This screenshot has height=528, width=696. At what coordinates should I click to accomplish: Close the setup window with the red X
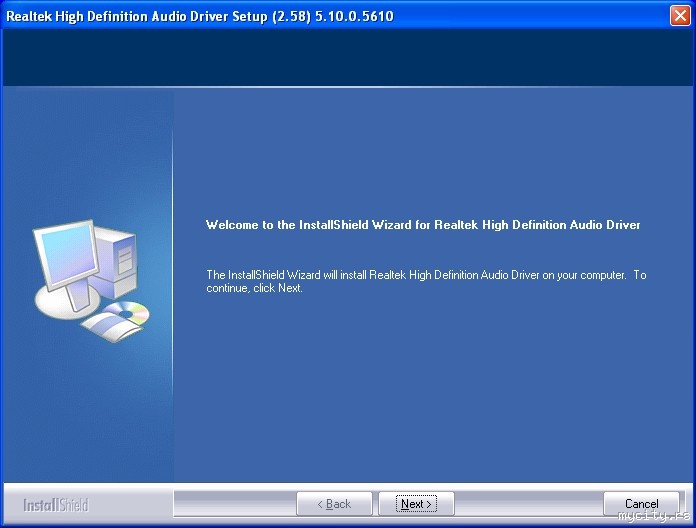(x=680, y=16)
